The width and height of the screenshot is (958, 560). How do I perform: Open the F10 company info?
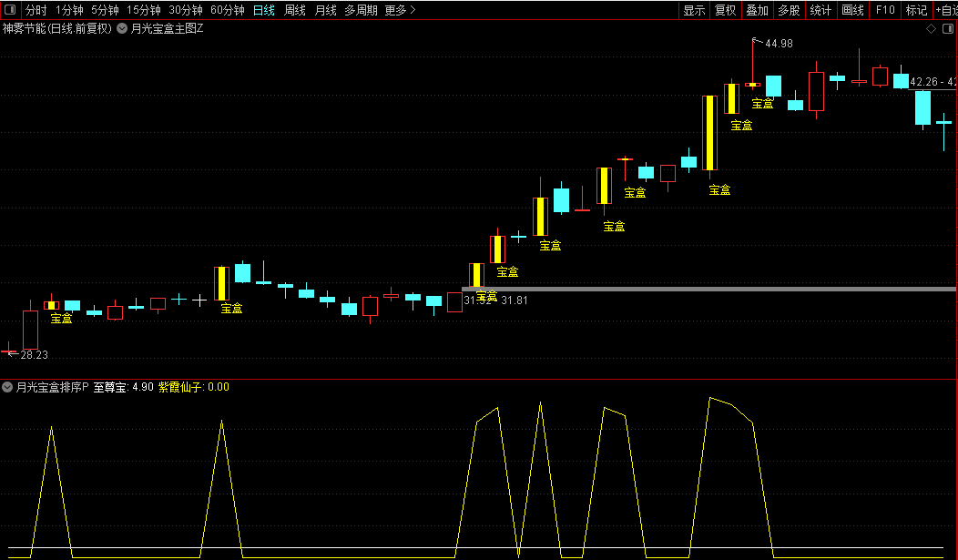pos(884,10)
